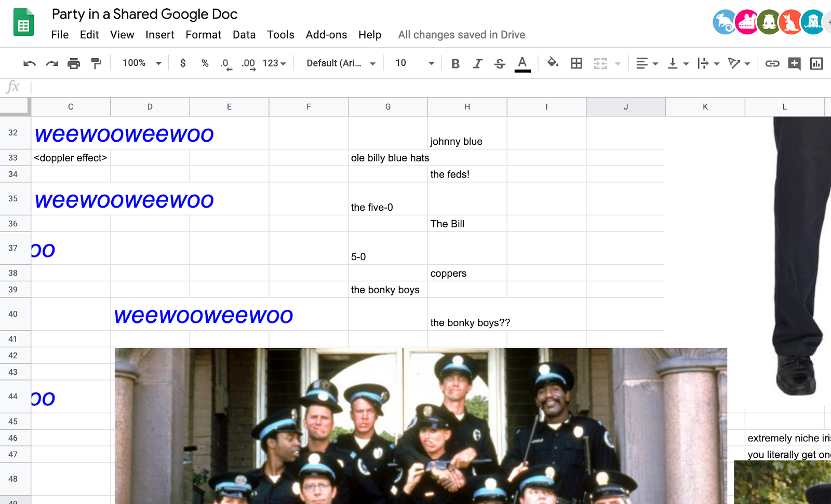Insert a comment
Screen dimensions: 831x504
(794, 63)
